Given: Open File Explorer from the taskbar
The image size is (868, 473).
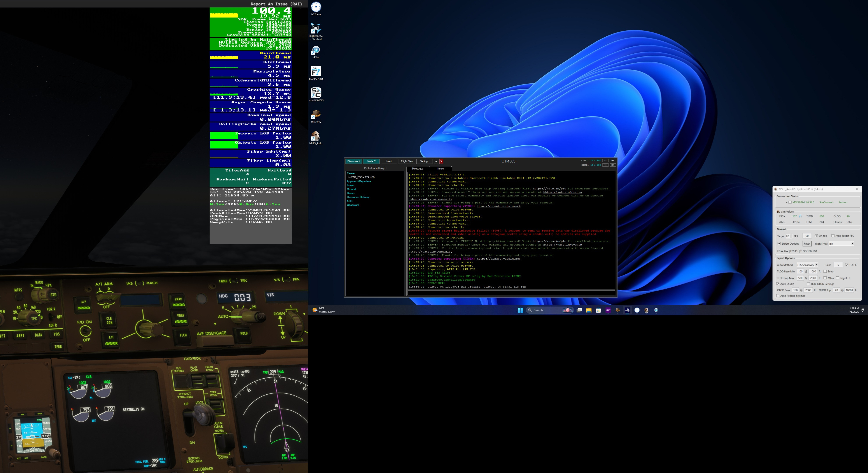Looking at the screenshot, I should (589, 310).
